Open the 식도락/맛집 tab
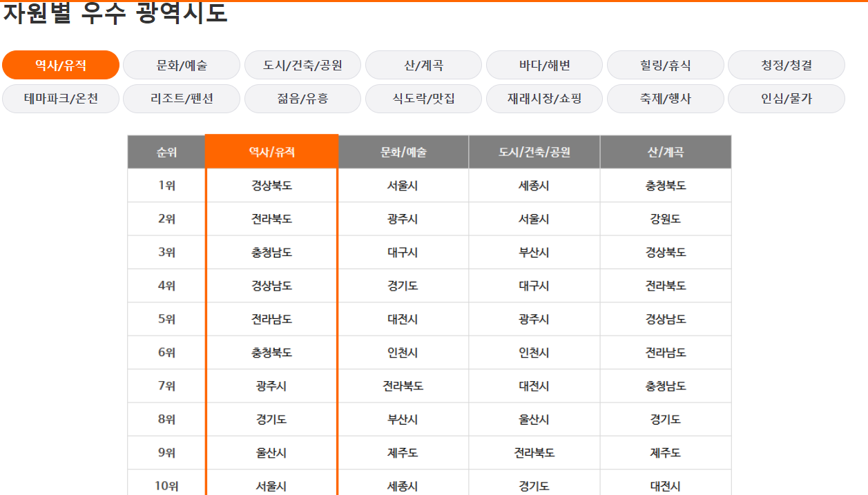 pyautogui.click(x=423, y=99)
